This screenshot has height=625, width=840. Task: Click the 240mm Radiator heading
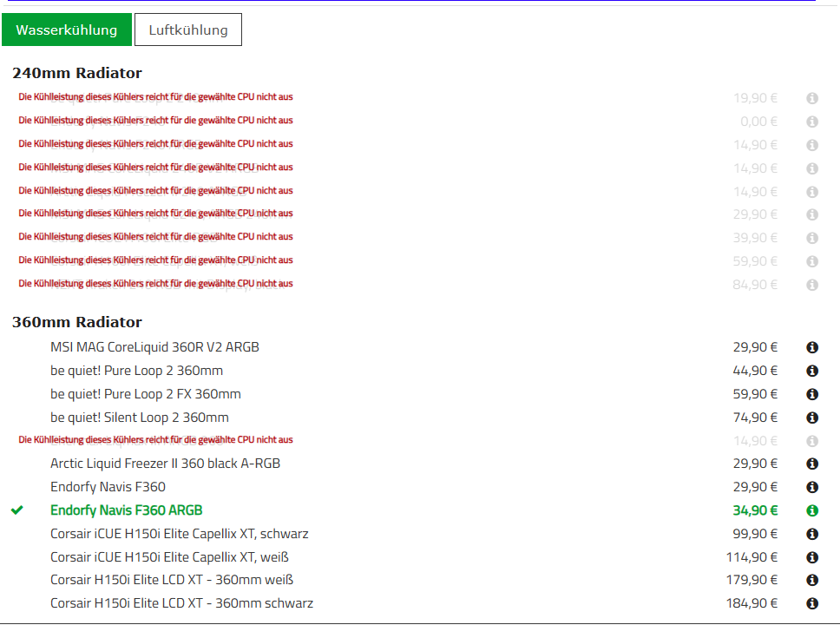coord(77,73)
